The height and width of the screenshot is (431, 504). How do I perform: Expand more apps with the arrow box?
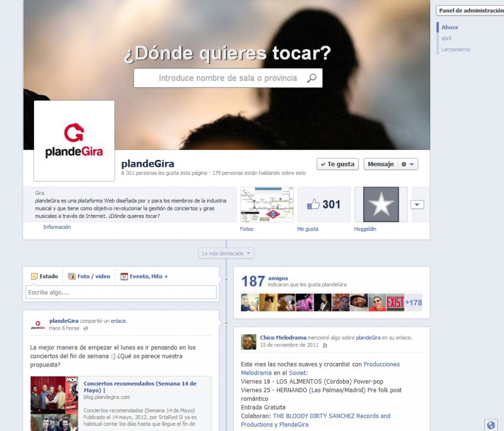tap(417, 204)
